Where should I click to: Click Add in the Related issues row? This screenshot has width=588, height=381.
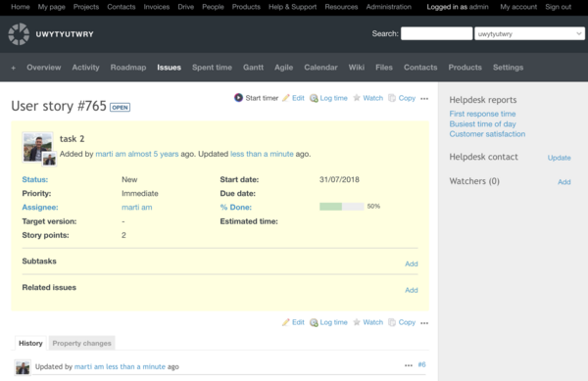(412, 290)
